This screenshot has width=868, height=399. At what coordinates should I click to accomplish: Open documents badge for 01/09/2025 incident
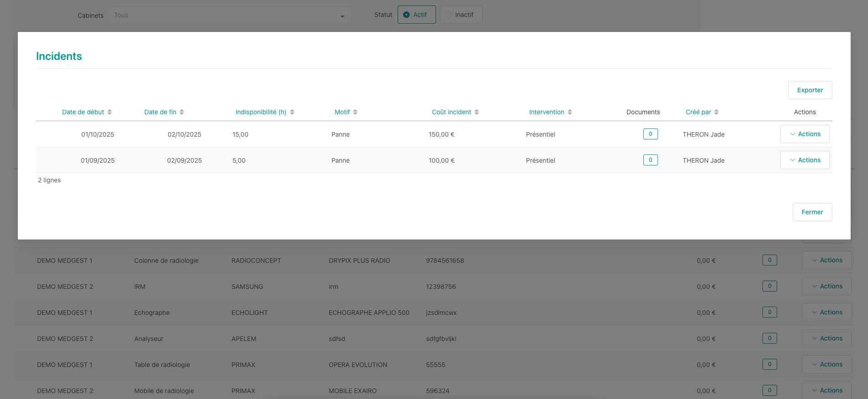click(x=650, y=160)
